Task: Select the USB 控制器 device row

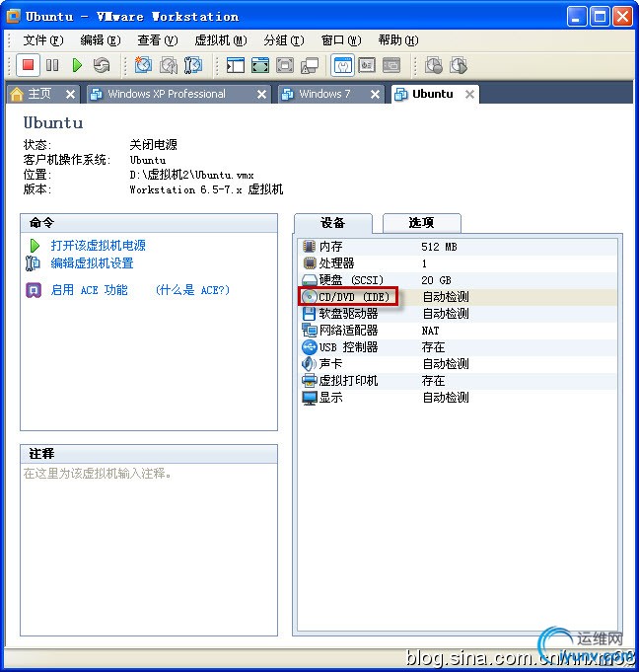Action: point(458,346)
